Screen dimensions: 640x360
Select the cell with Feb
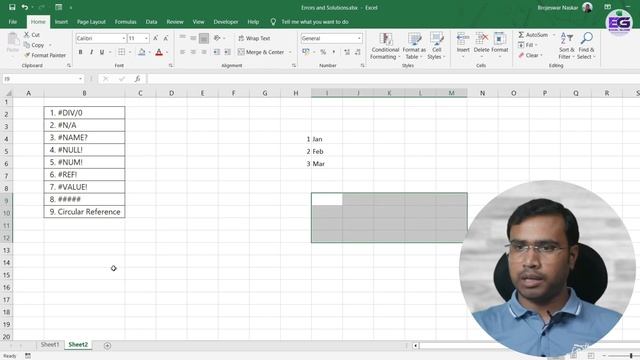coord(327,151)
